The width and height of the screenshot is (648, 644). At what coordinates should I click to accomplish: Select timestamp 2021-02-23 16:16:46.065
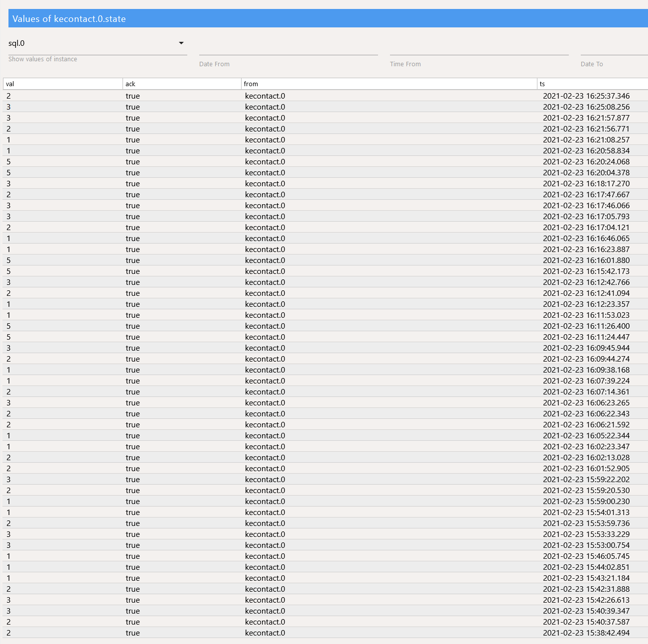pyautogui.click(x=586, y=239)
